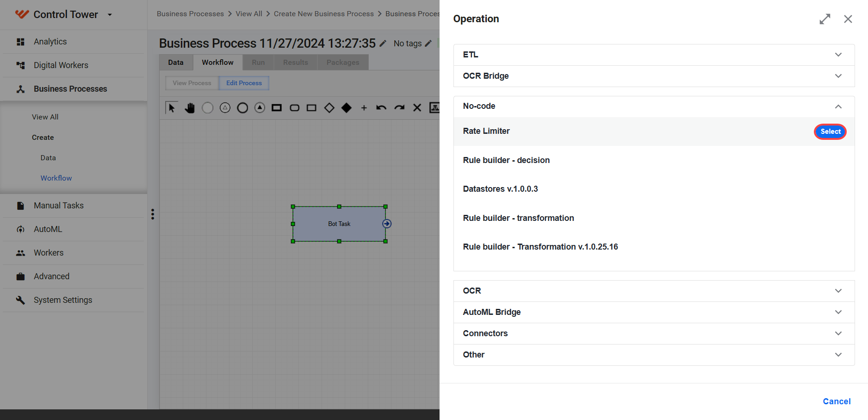Image resolution: width=868 pixels, height=420 pixels.
Task: Open Data under Create
Action: point(48,158)
